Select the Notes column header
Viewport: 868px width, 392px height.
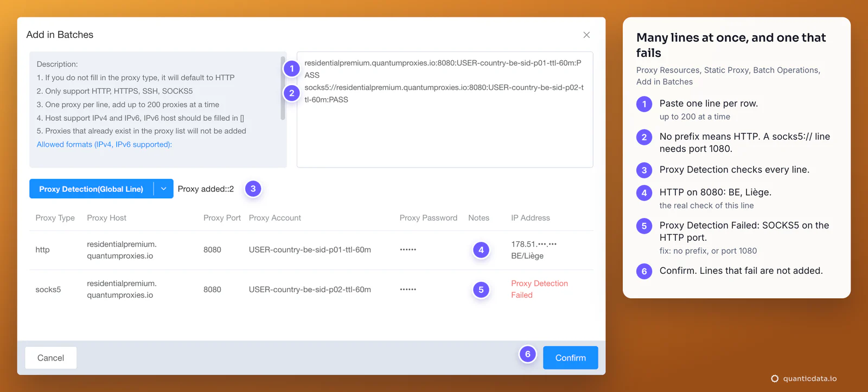pos(478,218)
